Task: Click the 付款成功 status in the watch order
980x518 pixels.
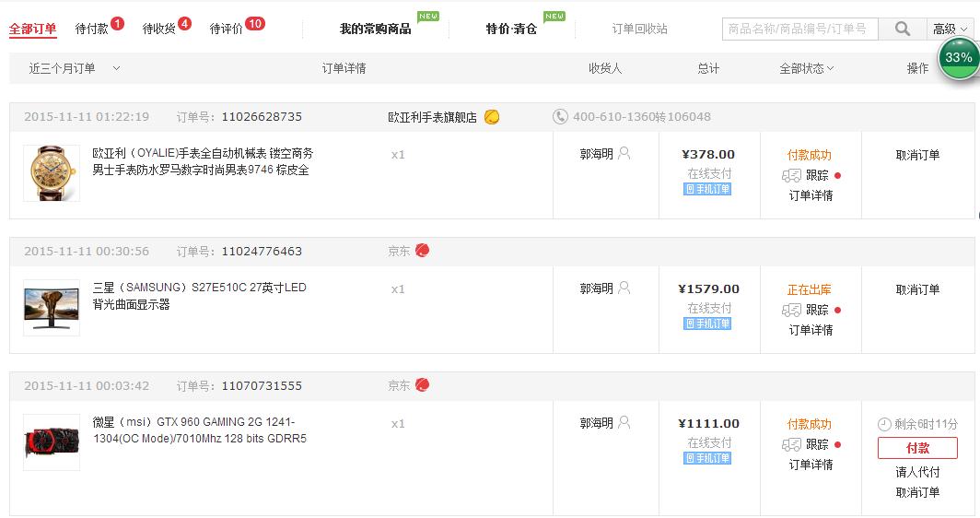Action: (809, 155)
